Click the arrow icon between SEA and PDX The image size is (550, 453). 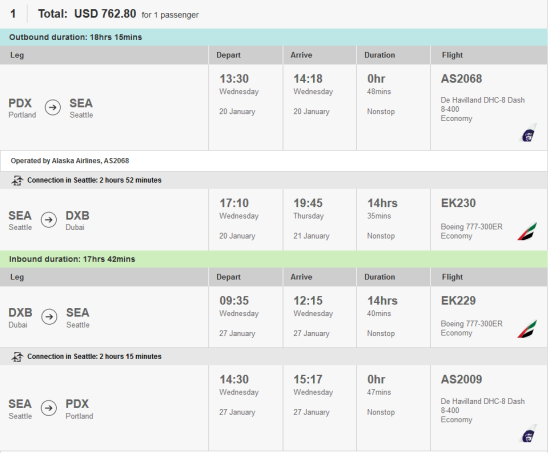click(x=49, y=408)
